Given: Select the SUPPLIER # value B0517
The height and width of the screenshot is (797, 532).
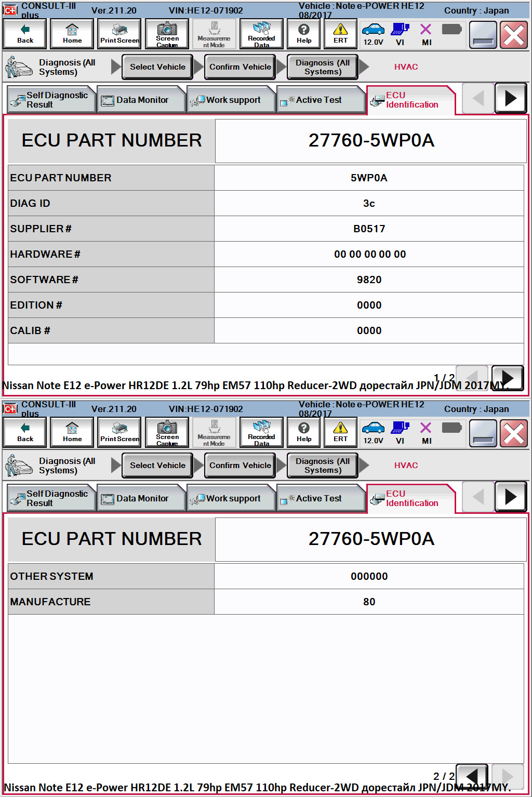Looking at the screenshot, I should click(369, 229).
